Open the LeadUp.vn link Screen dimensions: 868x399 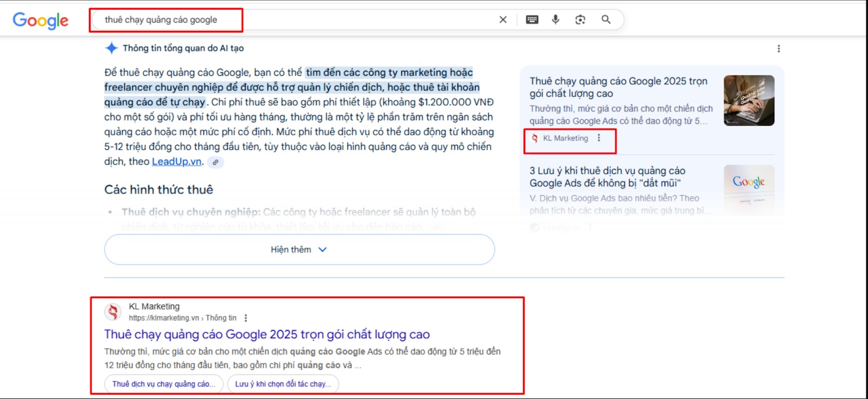click(177, 162)
